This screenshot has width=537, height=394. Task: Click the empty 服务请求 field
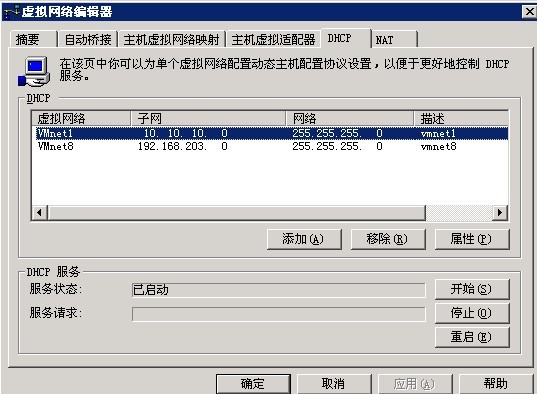click(279, 314)
